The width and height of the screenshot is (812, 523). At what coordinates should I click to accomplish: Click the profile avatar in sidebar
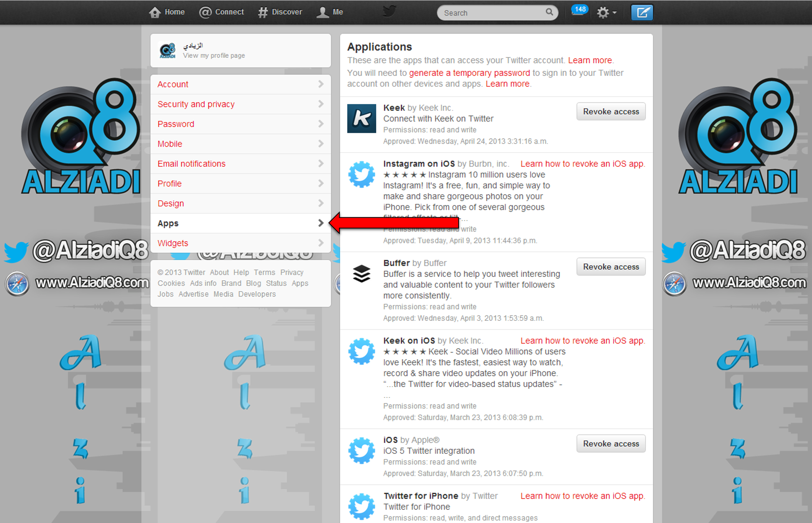pyautogui.click(x=167, y=50)
